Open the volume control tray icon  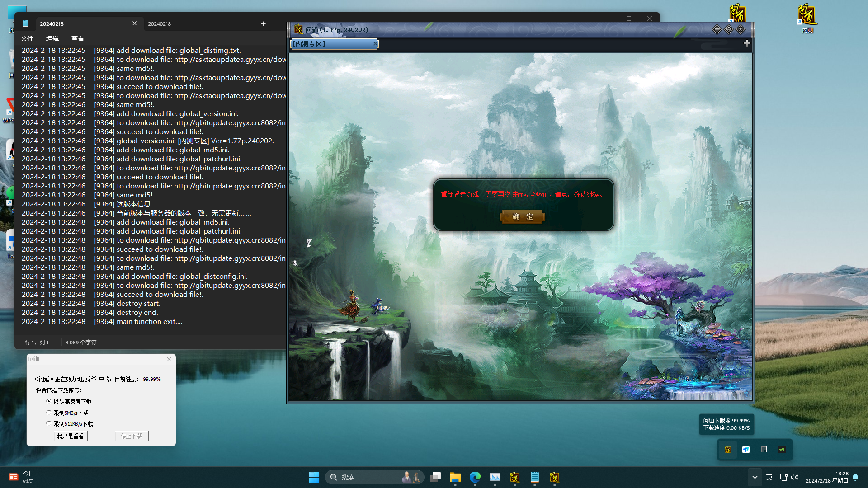(795, 477)
